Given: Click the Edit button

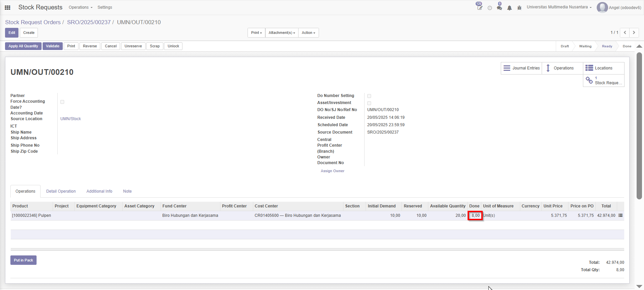Looking at the screenshot, I should (x=12, y=33).
